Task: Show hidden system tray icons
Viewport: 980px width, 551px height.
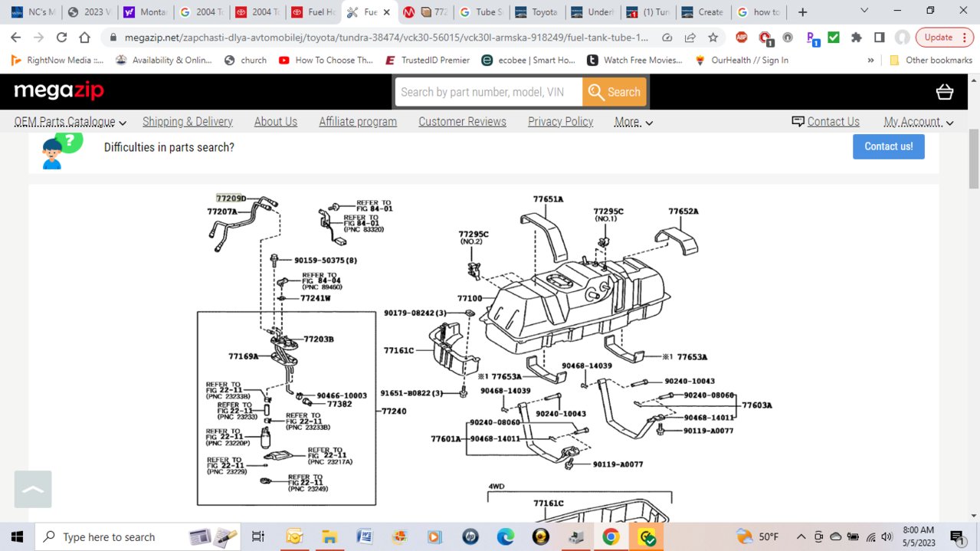Action: tap(801, 536)
